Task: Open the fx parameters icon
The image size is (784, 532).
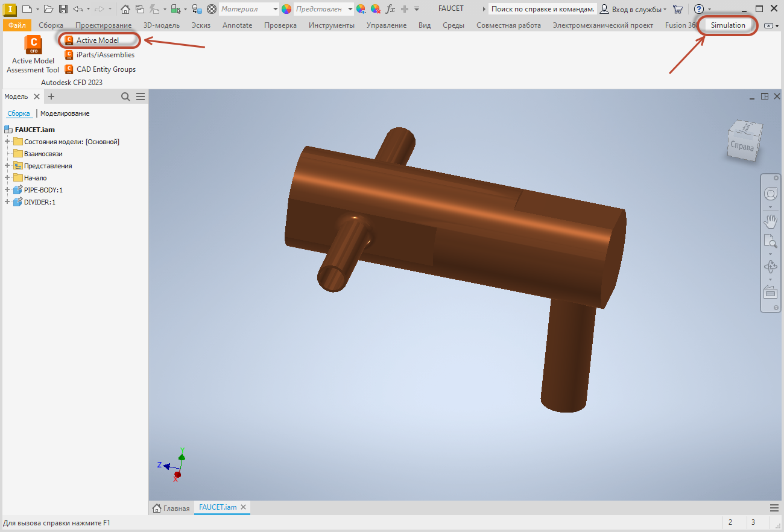Action: (x=390, y=9)
